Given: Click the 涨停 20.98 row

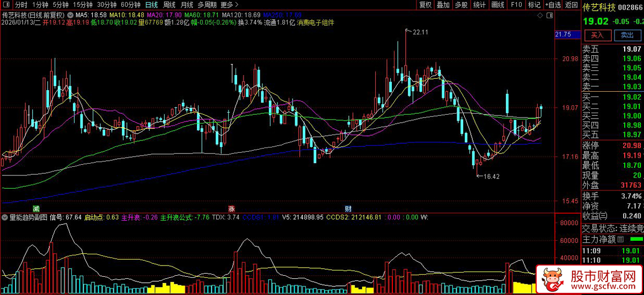Looking at the screenshot, I should coord(613,146).
